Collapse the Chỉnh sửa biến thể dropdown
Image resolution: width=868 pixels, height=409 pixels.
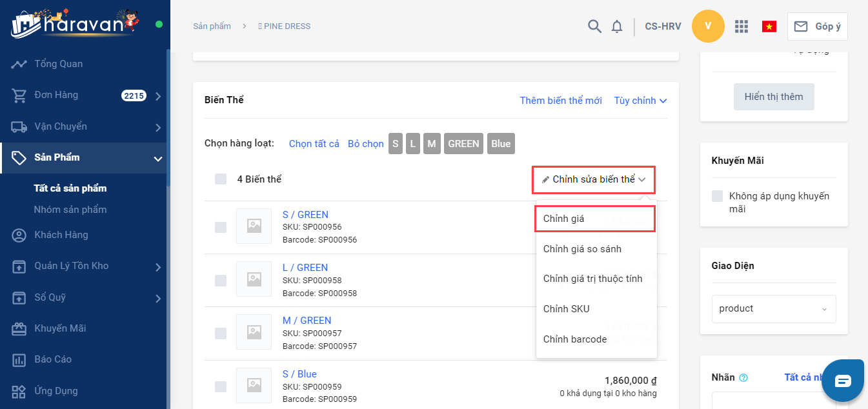[x=593, y=179]
